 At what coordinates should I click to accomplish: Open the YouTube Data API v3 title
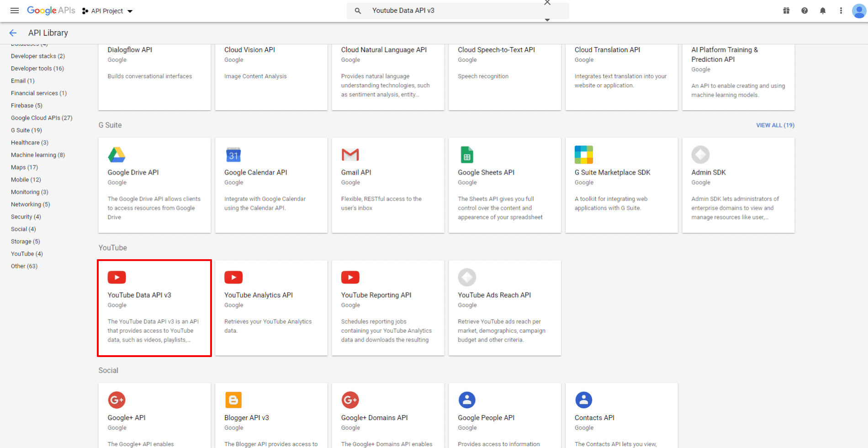tap(139, 295)
